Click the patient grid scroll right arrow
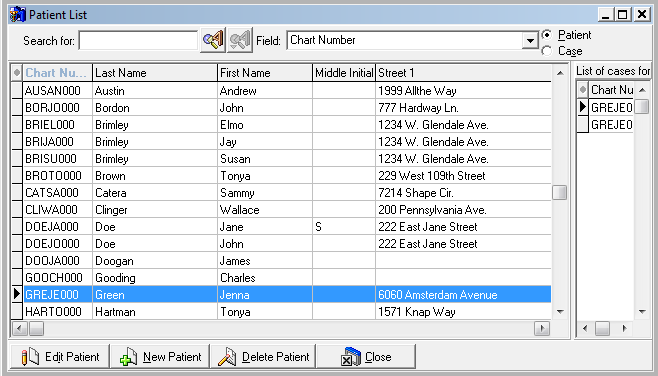This screenshot has width=658, height=376. coord(542,329)
